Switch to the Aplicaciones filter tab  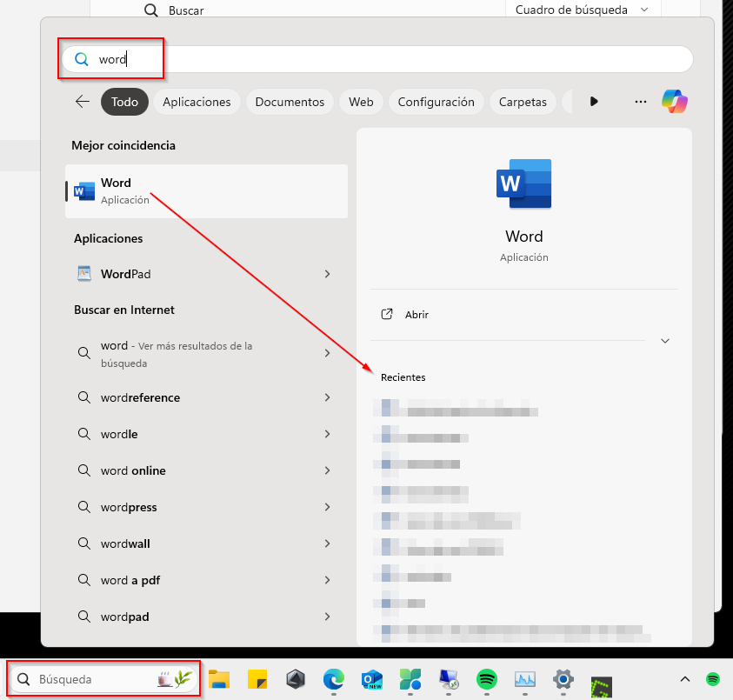(197, 102)
